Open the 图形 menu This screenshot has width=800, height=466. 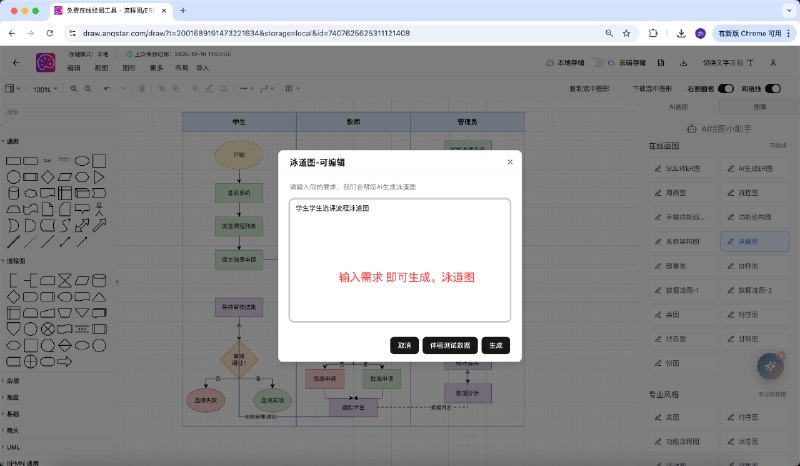tap(129, 68)
